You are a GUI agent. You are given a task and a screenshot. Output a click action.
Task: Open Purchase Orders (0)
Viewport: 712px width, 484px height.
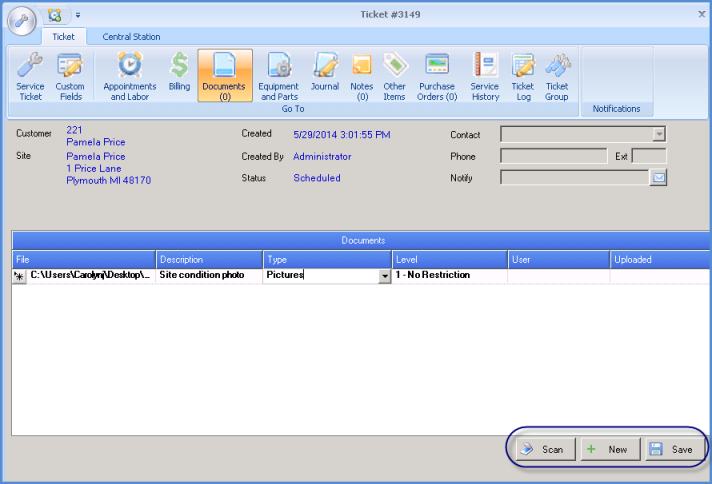[x=437, y=76]
